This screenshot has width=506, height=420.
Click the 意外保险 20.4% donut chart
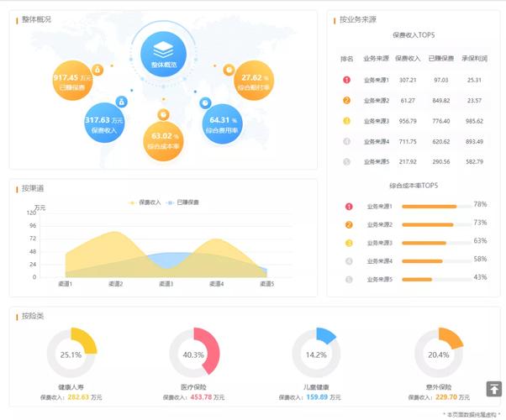pyautogui.click(x=439, y=354)
